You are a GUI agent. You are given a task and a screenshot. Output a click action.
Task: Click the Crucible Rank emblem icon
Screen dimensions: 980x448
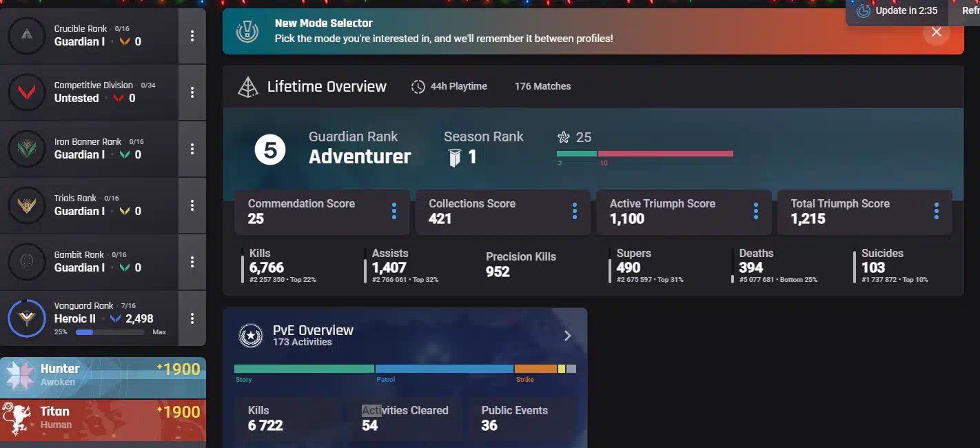coord(27,36)
